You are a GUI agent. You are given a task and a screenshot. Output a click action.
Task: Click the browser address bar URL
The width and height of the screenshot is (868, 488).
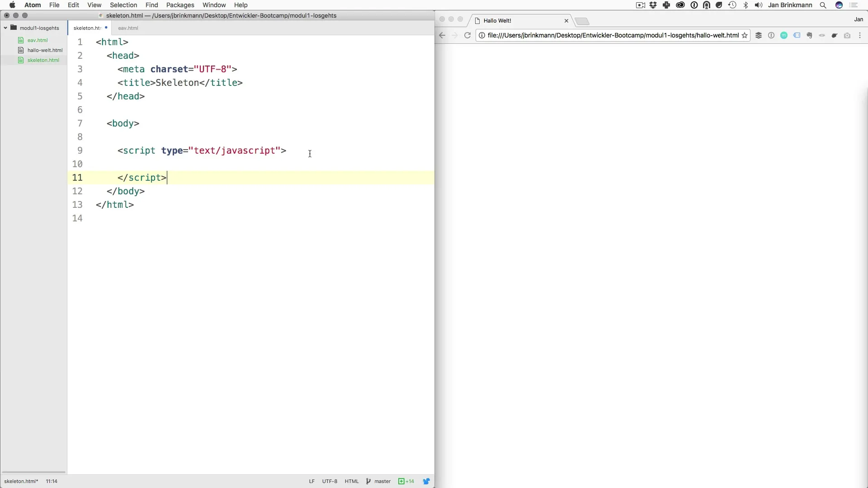613,35
